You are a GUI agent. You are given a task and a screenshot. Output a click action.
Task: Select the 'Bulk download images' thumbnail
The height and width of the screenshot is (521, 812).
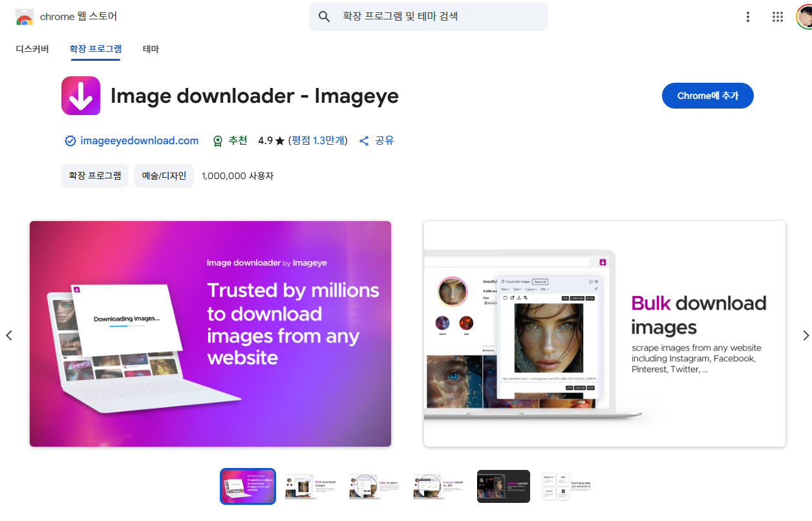tap(311, 486)
